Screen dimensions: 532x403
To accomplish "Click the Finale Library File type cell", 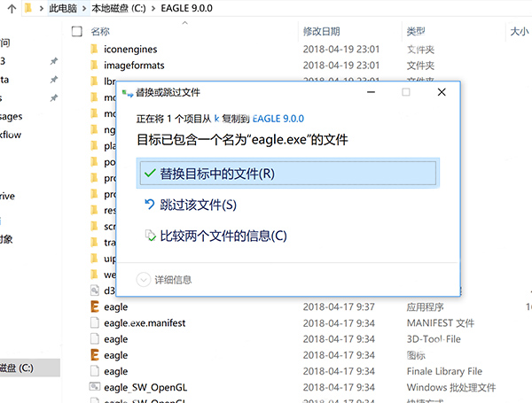I will [444, 371].
